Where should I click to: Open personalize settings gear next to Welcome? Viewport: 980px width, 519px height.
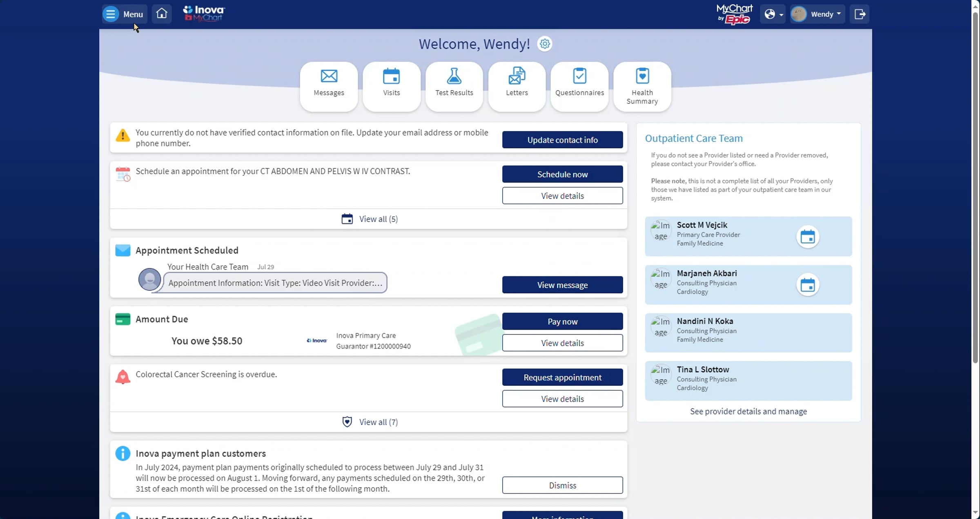[x=545, y=44]
